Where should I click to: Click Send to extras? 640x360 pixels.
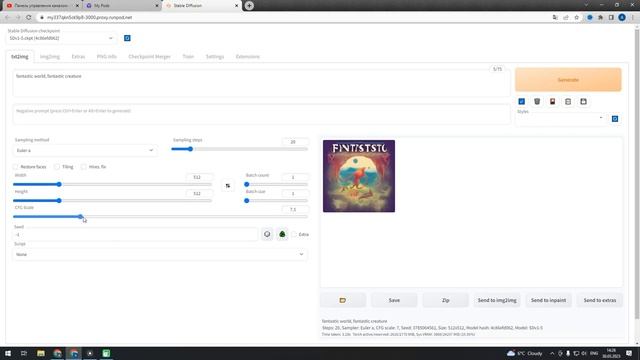tap(600, 300)
